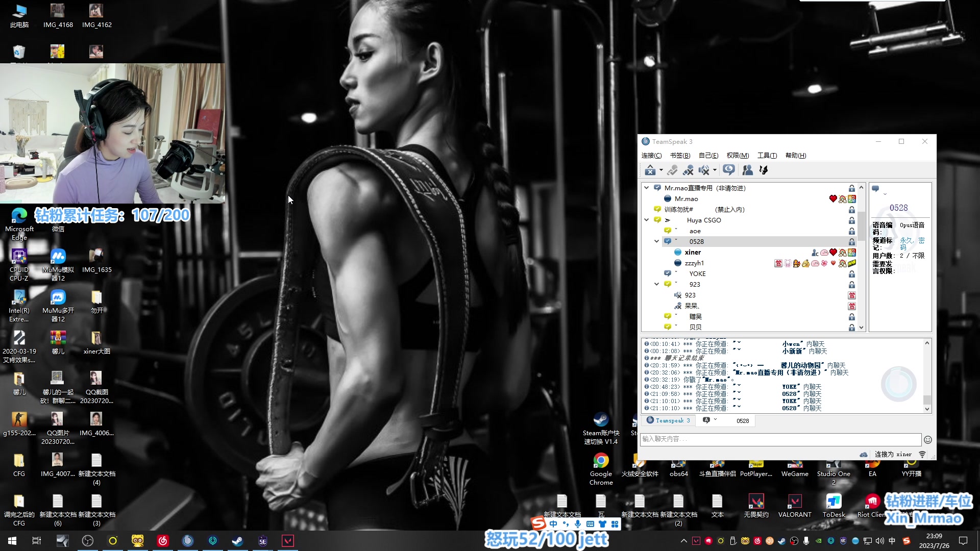Click the Task View taskbar button
Viewport: 980px width, 551px height.
click(37, 541)
